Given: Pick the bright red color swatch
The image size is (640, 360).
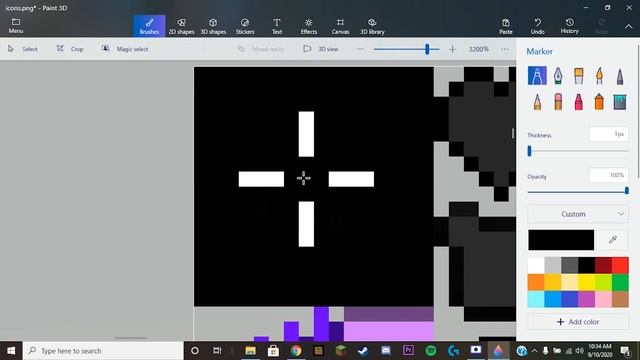Looking at the screenshot, I should [620, 265].
